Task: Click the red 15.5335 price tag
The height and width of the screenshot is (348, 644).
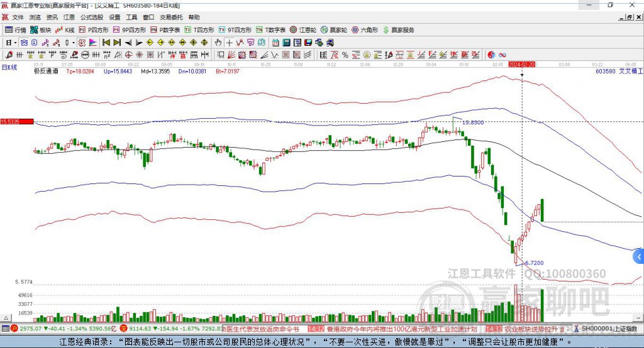Action: tap(17, 121)
